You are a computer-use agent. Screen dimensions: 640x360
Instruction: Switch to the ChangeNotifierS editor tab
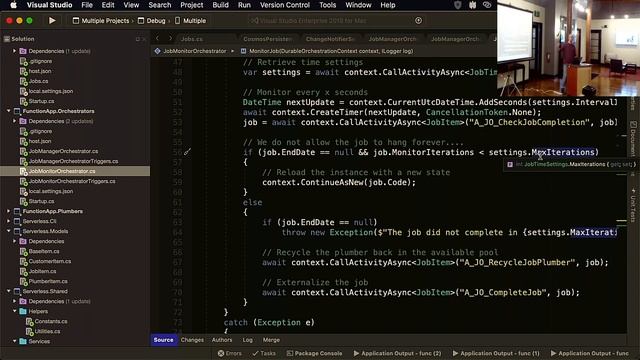point(330,39)
